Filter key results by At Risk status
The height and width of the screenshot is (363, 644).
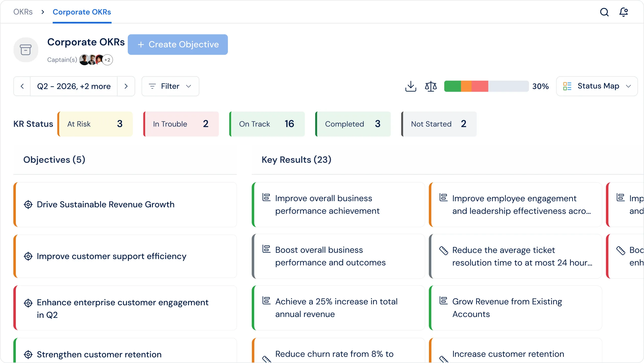pyautogui.click(x=95, y=124)
